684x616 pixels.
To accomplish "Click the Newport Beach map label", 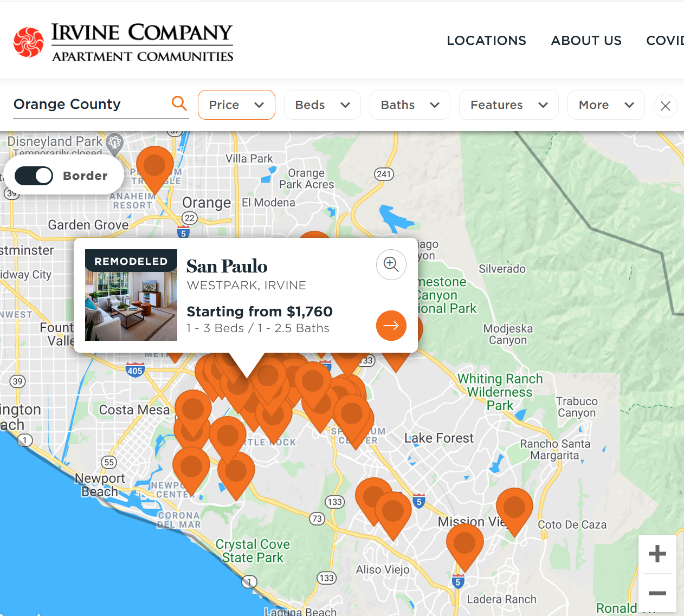I will pyautogui.click(x=100, y=485).
